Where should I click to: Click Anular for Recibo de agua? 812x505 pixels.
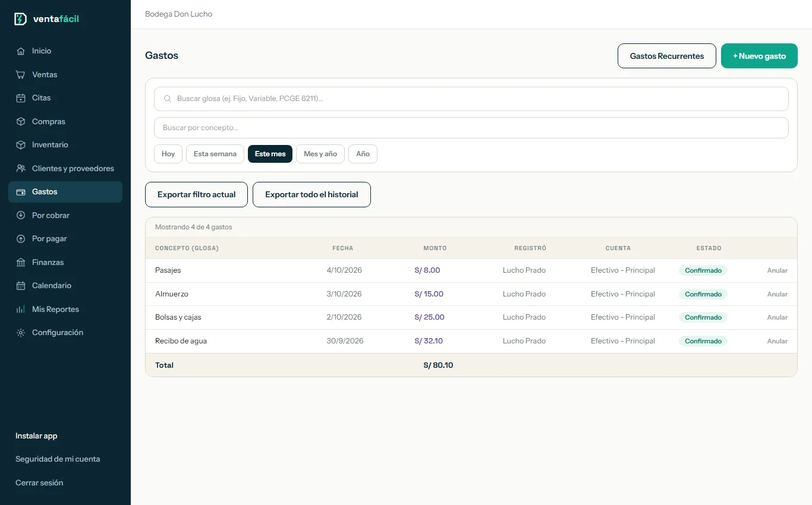coord(777,341)
